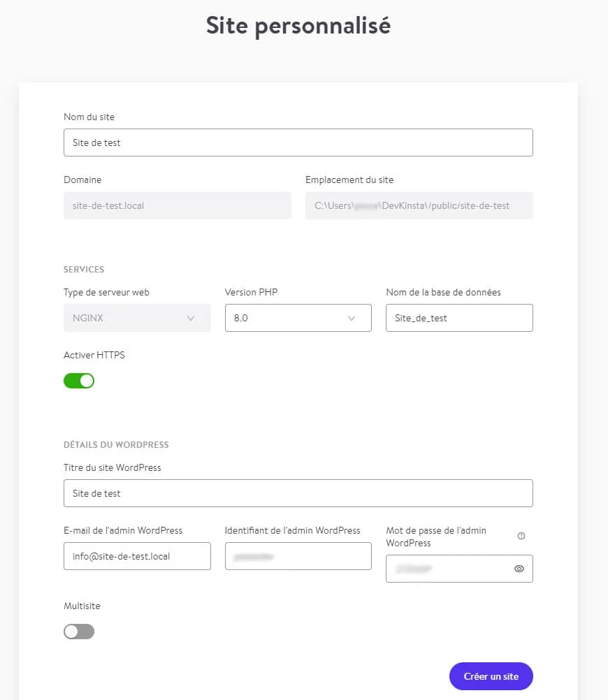
Task: Click the SERVICES section heading
Action: [84, 269]
